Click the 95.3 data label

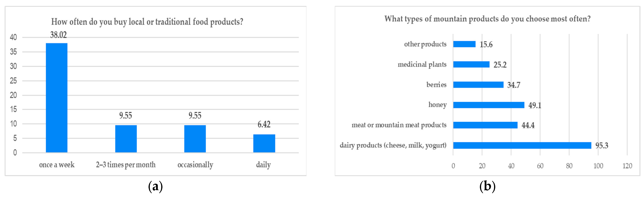601,146
